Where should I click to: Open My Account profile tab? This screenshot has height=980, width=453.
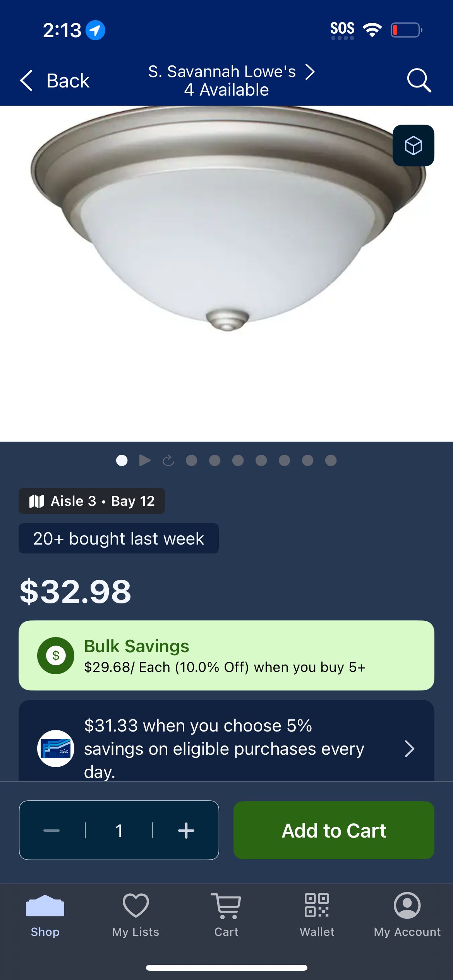click(x=407, y=915)
